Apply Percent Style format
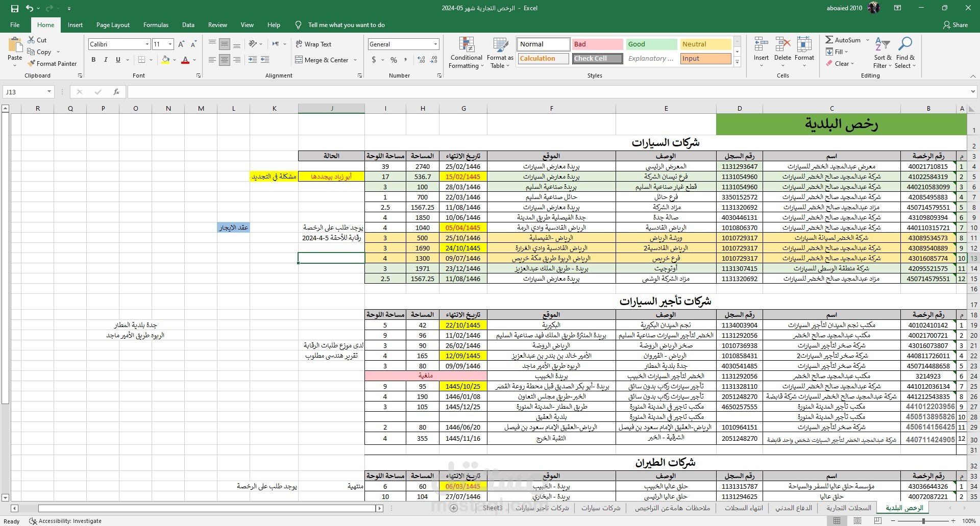This screenshot has height=526, width=980. click(394, 60)
